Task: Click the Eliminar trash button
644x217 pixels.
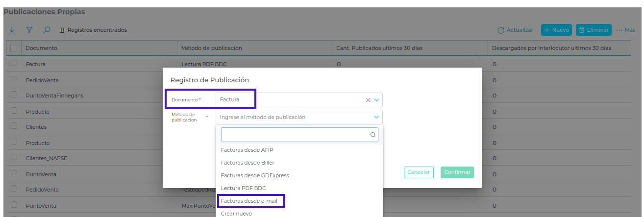Action: coord(594,30)
